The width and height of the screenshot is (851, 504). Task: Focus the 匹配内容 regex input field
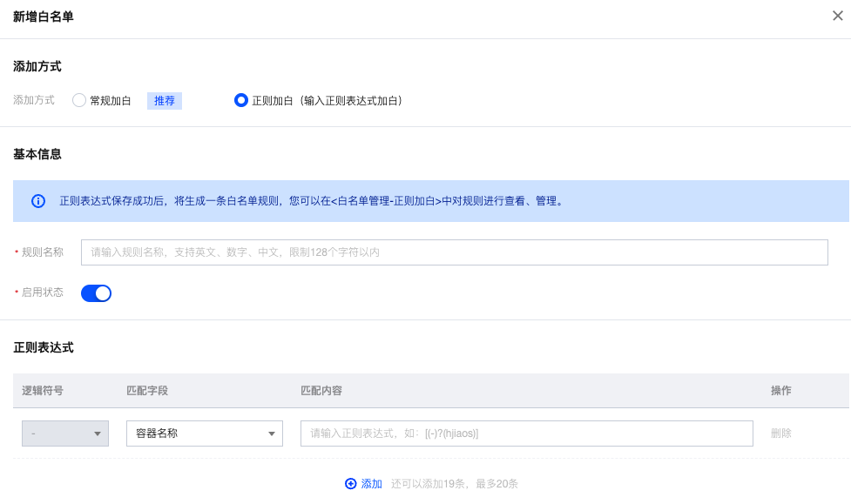[526, 433]
